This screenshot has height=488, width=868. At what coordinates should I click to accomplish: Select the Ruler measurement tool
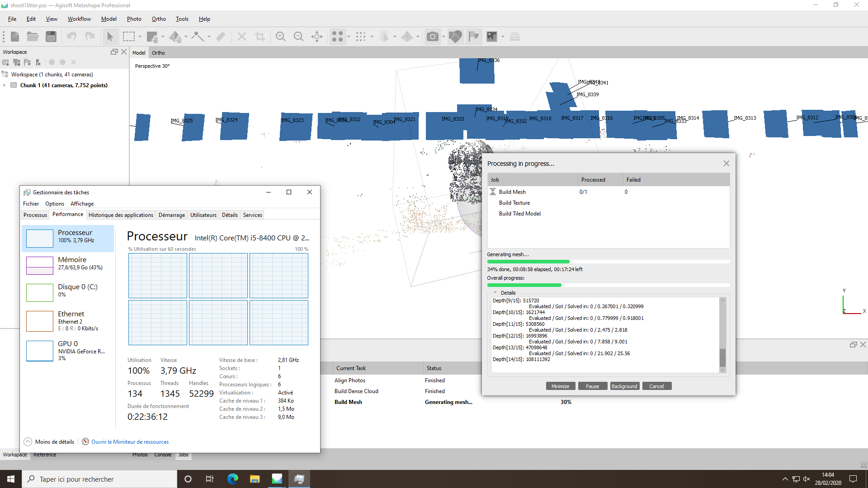click(x=221, y=37)
